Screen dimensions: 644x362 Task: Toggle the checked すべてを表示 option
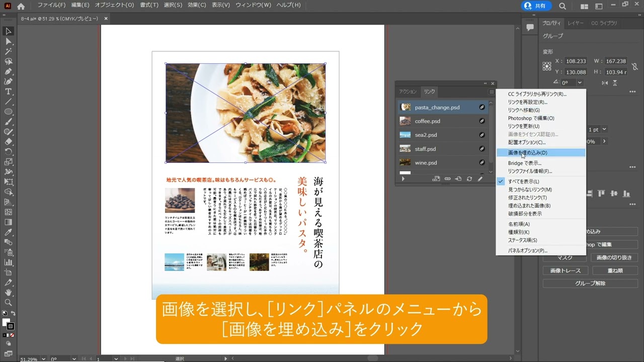(x=523, y=182)
